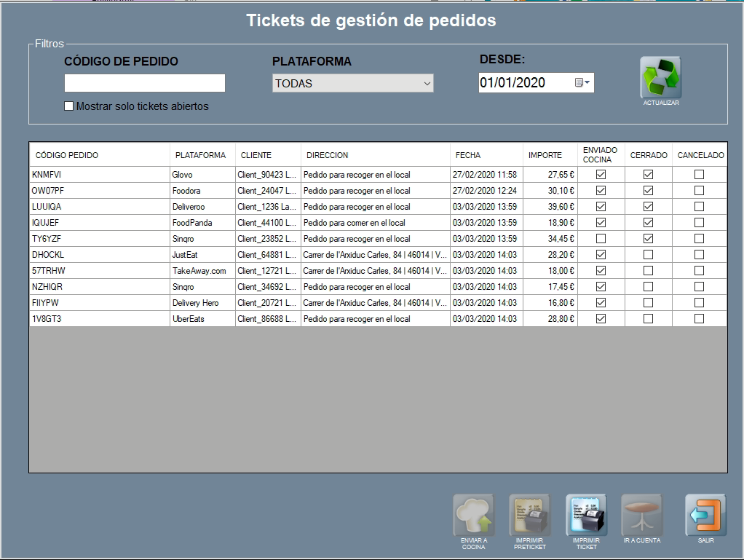Click the Plataforma column header
The height and width of the screenshot is (560, 744).
click(x=200, y=155)
